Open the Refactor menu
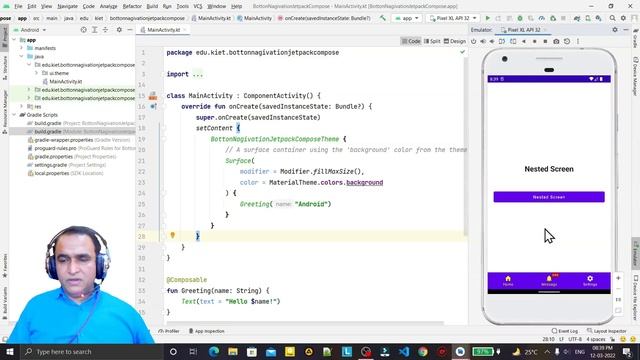This screenshot has height=360, width=640. tap(132, 6)
